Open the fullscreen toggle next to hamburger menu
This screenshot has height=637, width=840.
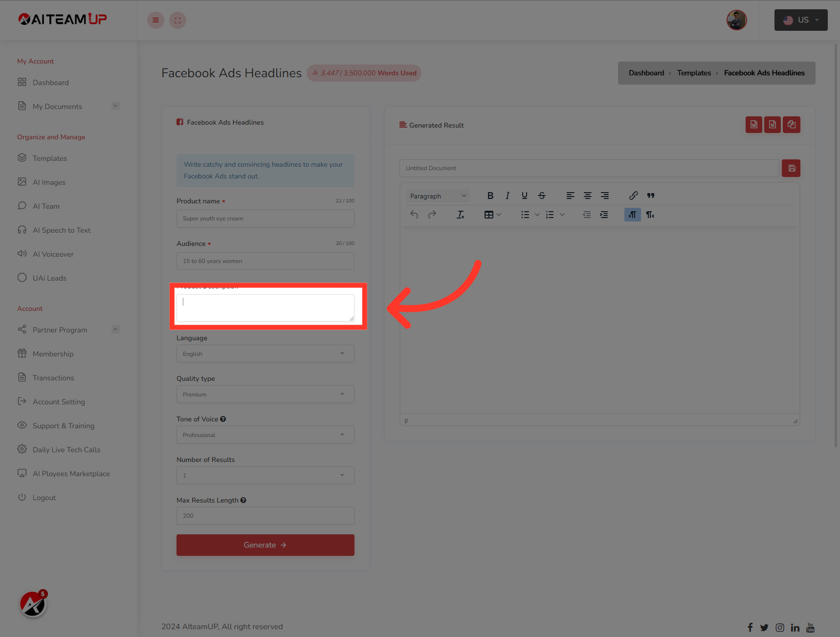click(177, 20)
